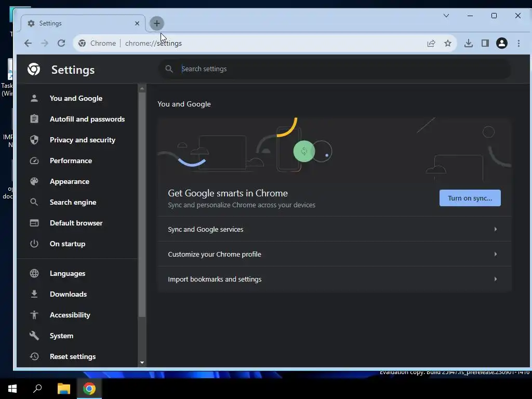This screenshot has width=532, height=399.
Task: Open the downloads icon in toolbar
Action: 469,43
